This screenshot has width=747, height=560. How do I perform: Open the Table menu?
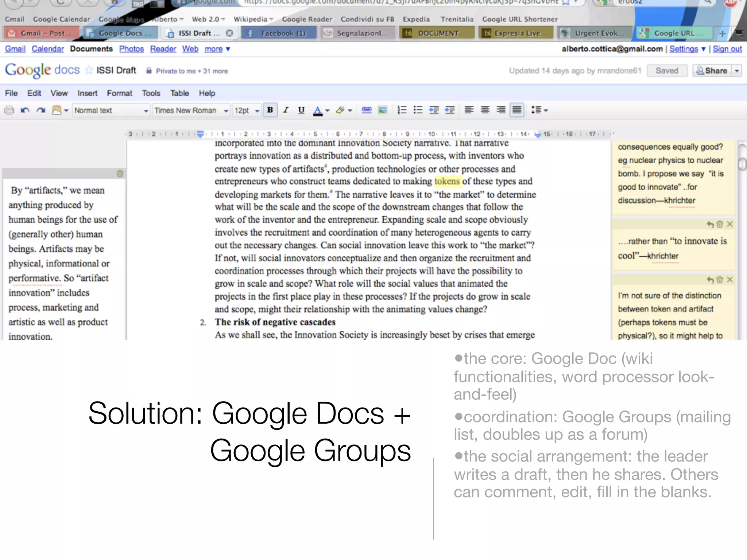pyautogui.click(x=179, y=93)
